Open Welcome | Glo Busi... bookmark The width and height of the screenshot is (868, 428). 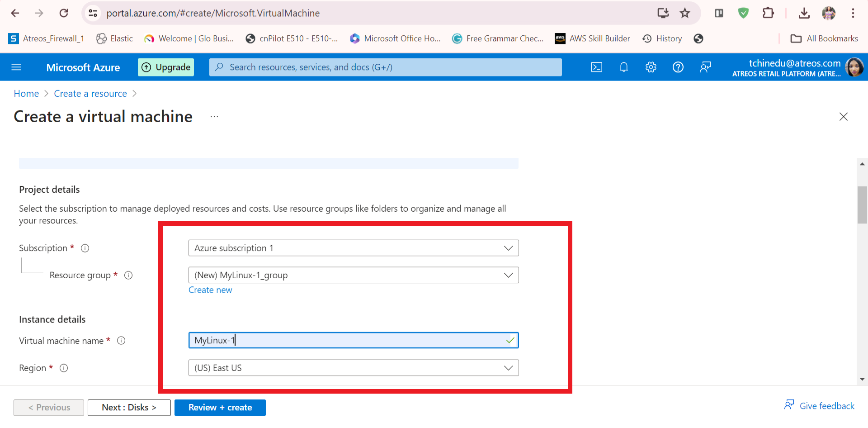(x=189, y=38)
